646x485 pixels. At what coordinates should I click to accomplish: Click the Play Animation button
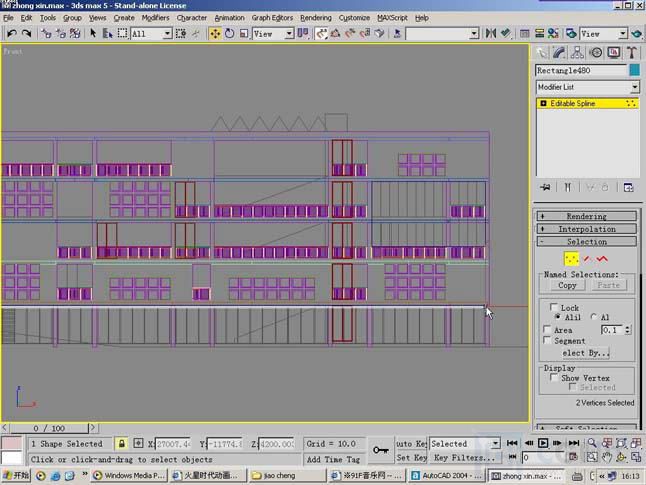[x=543, y=443]
